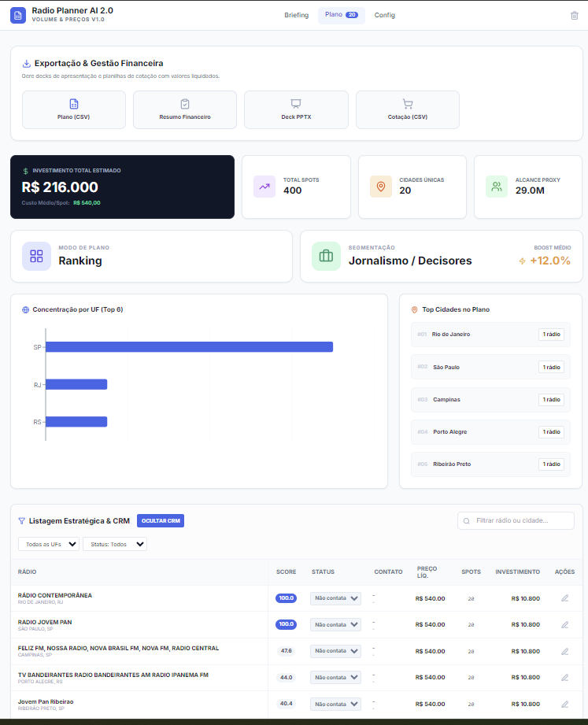Click the trending arrow icon for Total Spots
This screenshot has width=588, height=725.
pos(264,187)
